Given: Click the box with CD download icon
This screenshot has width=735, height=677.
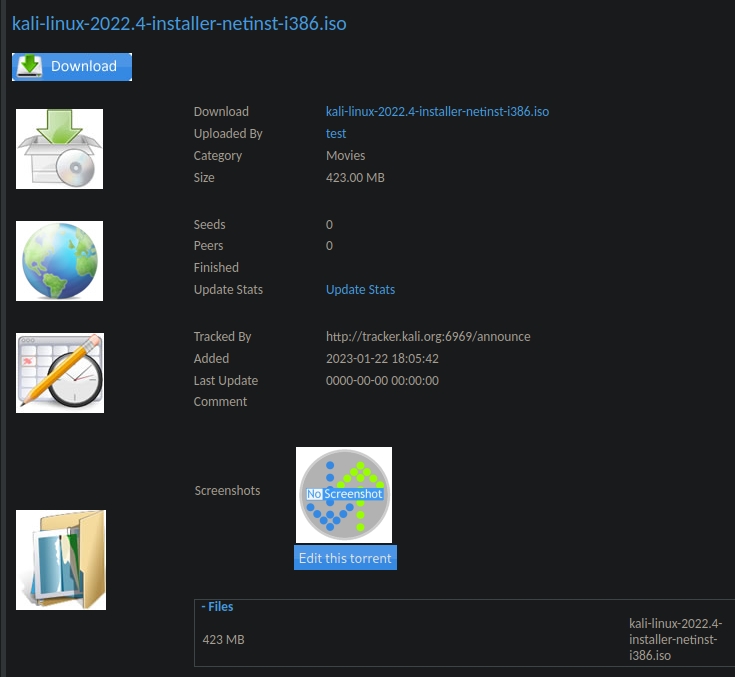Looking at the screenshot, I should pyautogui.click(x=59, y=149).
